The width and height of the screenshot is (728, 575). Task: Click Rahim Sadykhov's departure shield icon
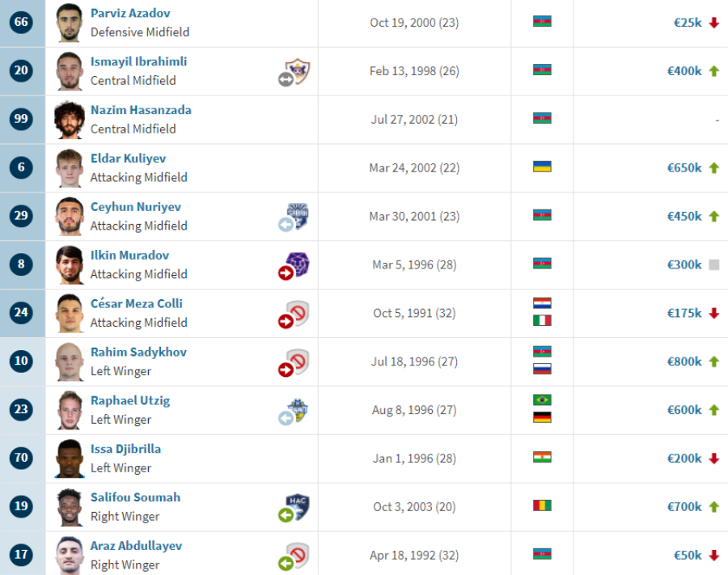[294, 363]
